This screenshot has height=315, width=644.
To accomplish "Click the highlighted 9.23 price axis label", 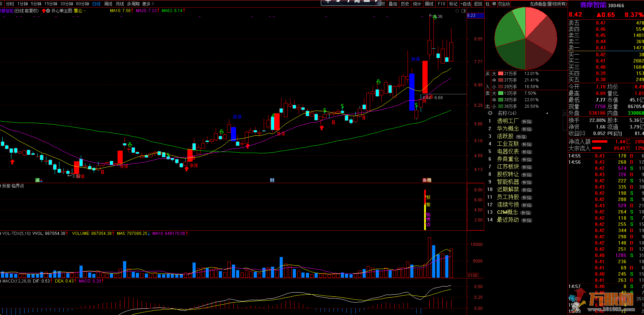I will tap(476, 16).
